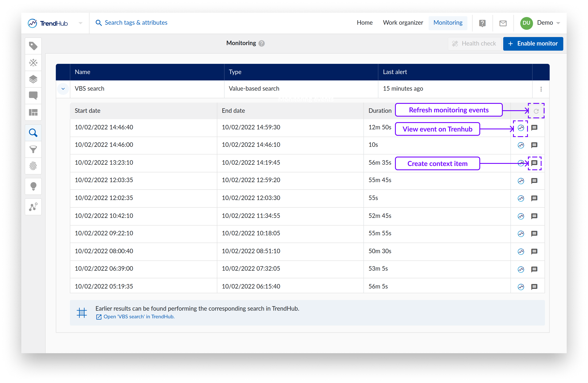Select the magnifier search sidebar icon

[33, 133]
